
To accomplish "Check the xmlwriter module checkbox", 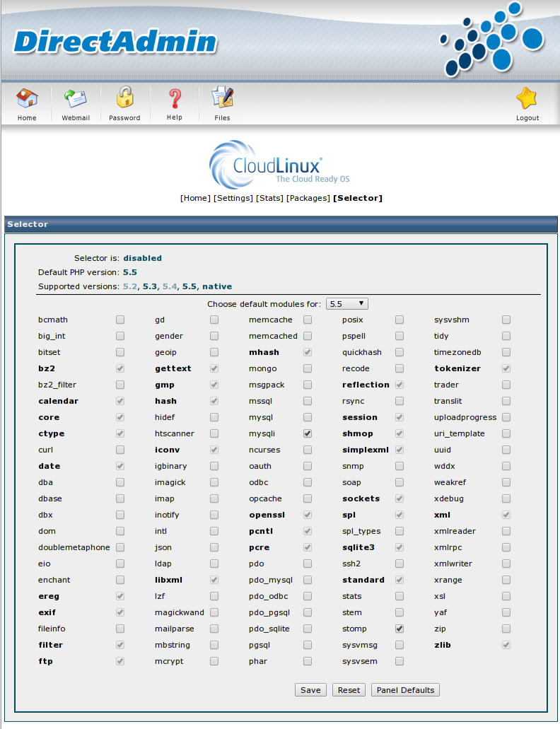I will 506,564.
